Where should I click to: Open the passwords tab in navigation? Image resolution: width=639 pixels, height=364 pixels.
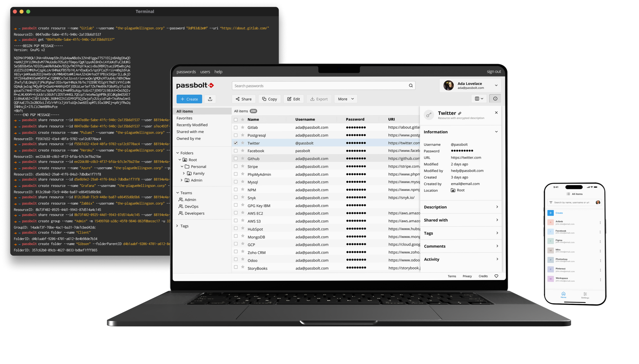point(186,71)
